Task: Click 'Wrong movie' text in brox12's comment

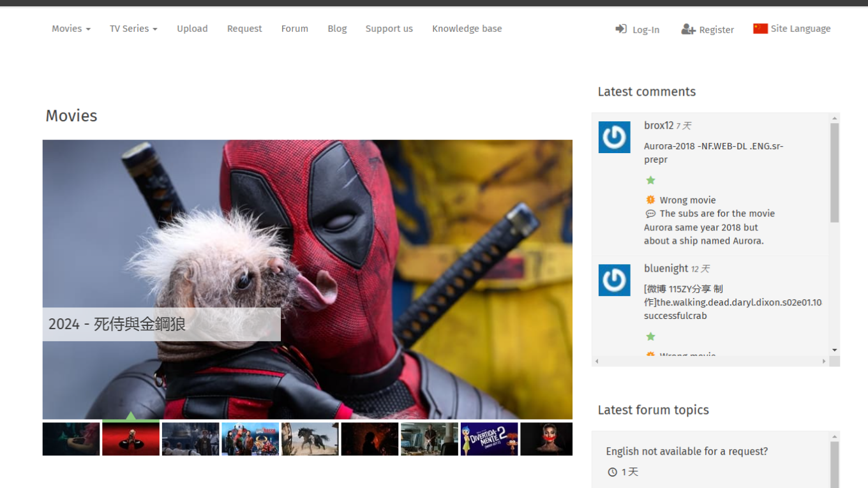Action: click(687, 200)
